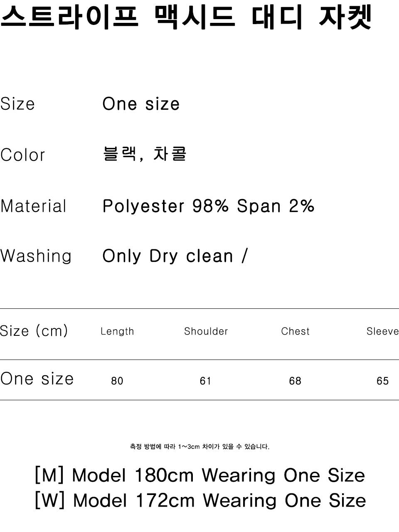Click the [W] Model 172cm line

point(200,501)
